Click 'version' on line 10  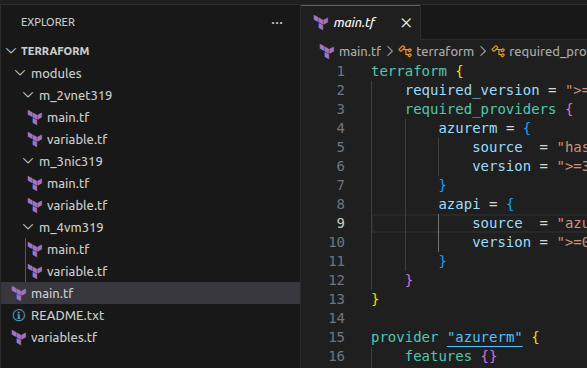pos(501,243)
